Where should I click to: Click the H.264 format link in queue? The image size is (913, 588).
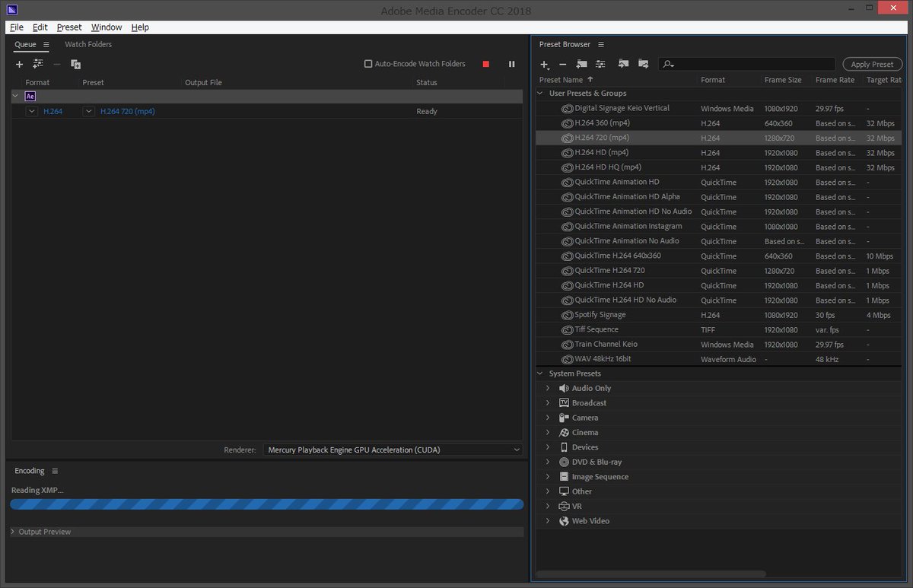(53, 111)
